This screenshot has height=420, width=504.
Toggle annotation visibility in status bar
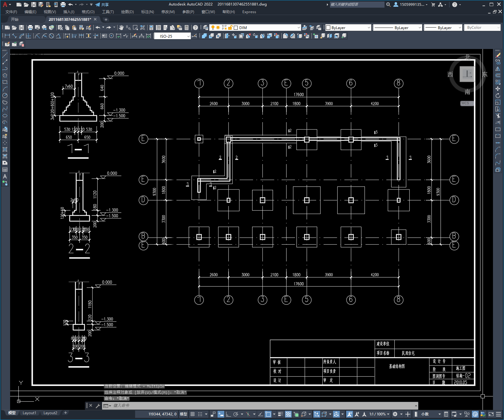(349, 414)
